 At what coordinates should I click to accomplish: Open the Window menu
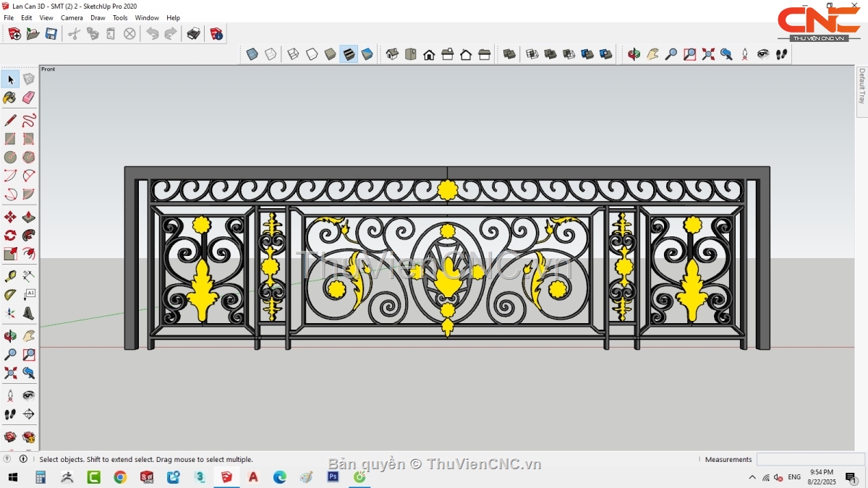click(x=147, y=17)
